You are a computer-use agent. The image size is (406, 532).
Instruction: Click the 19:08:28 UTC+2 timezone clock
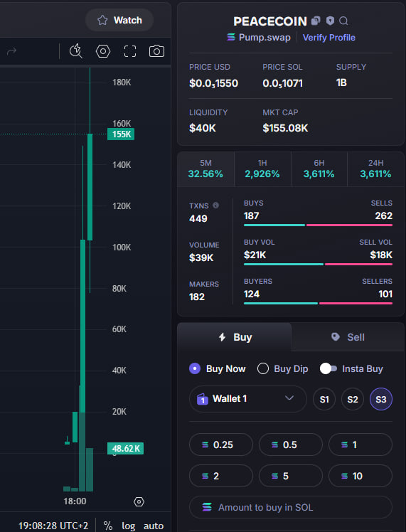[x=53, y=526]
